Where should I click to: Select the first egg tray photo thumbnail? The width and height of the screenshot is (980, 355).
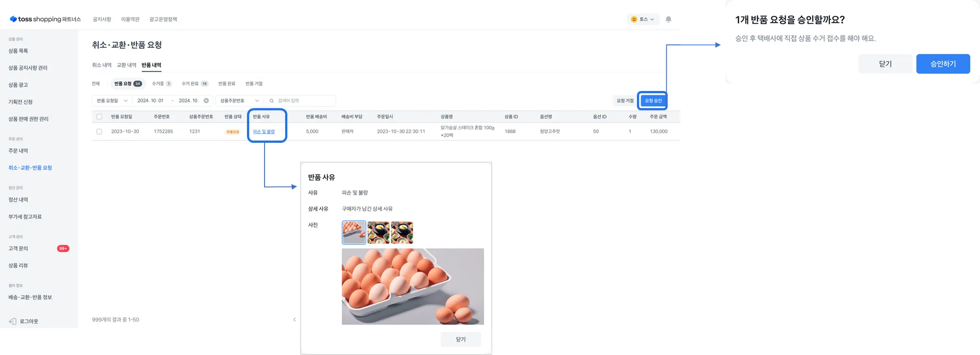(354, 232)
